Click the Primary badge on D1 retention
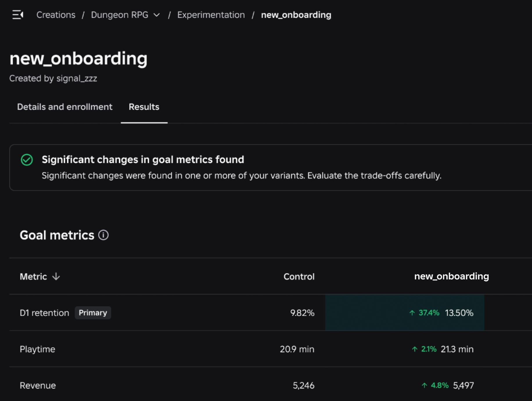 point(93,313)
